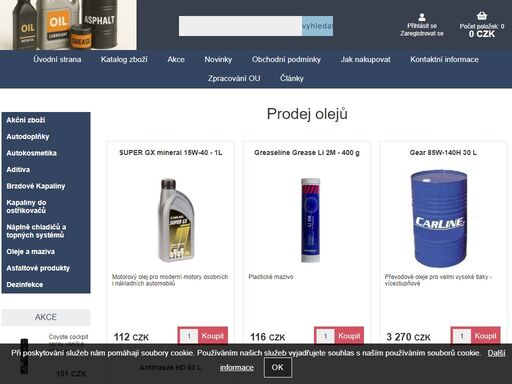Open Články menu item

[x=292, y=78]
